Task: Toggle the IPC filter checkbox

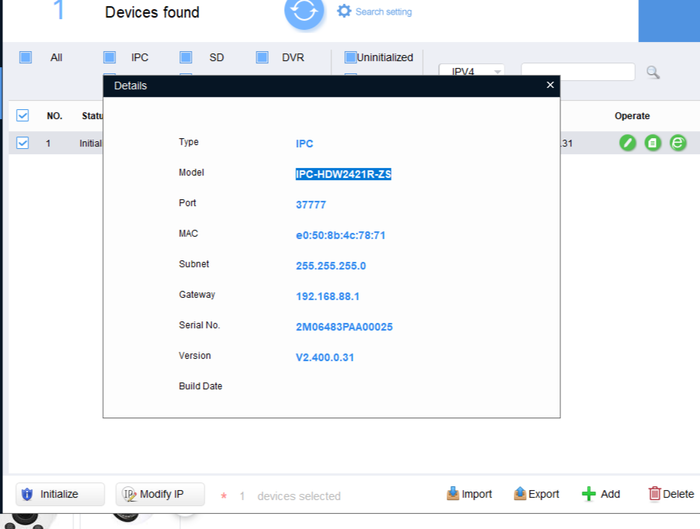Action: click(x=109, y=58)
